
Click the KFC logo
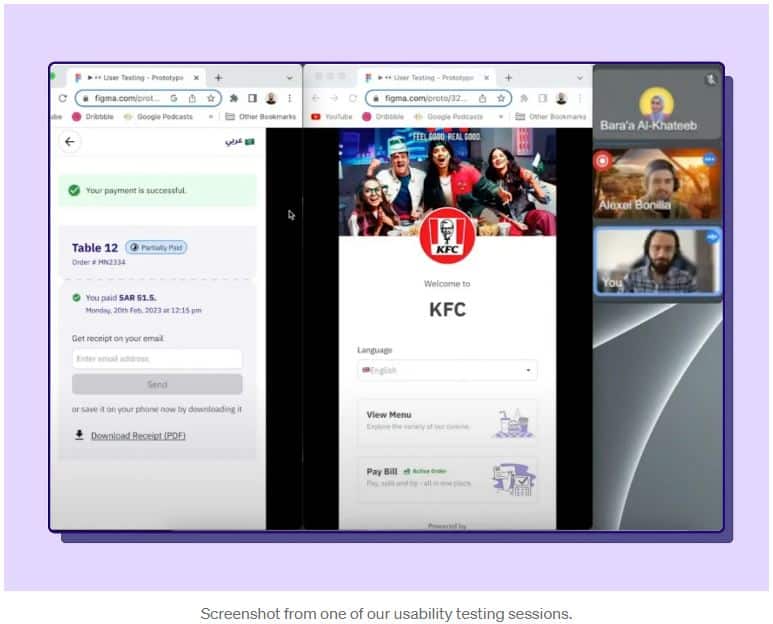click(x=447, y=236)
